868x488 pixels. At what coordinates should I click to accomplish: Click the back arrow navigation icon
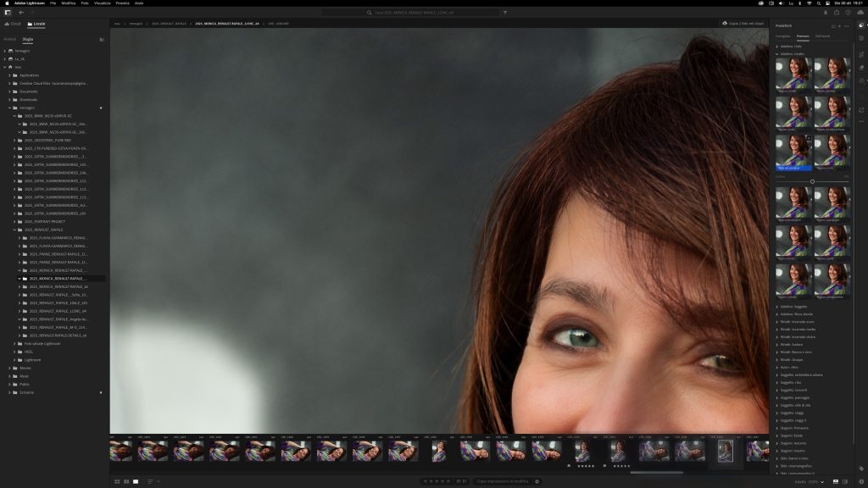[x=21, y=13]
